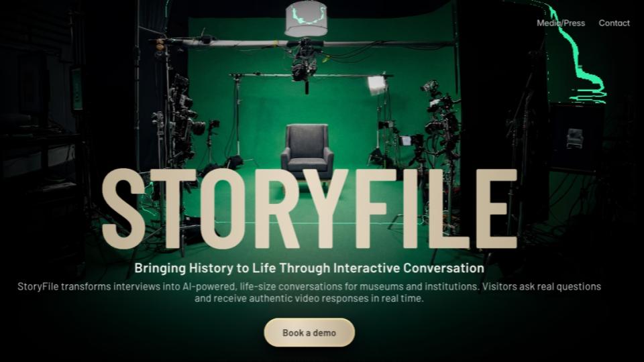Click the small white reflector panel

[377, 85]
